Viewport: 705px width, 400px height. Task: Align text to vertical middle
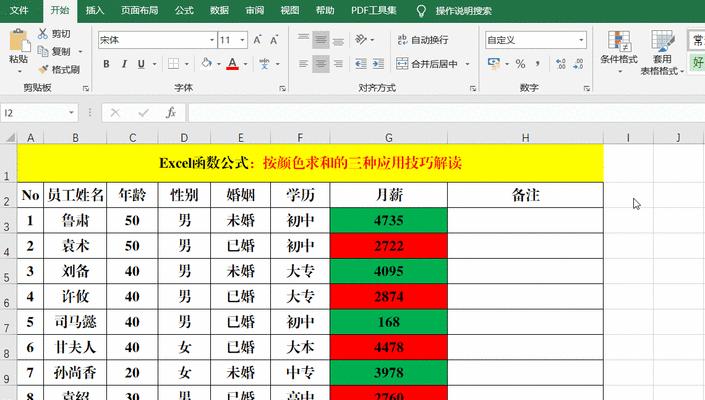point(321,40)
